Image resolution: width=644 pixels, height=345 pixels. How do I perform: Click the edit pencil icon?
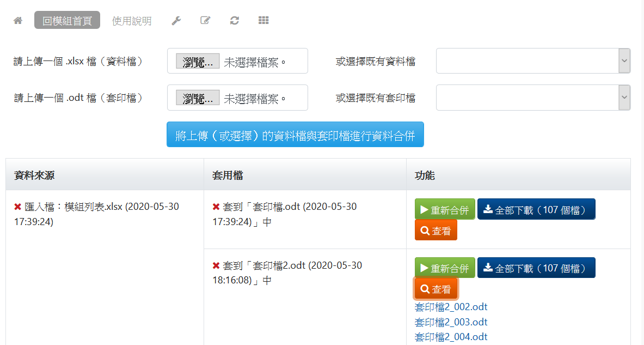point(205,21)
